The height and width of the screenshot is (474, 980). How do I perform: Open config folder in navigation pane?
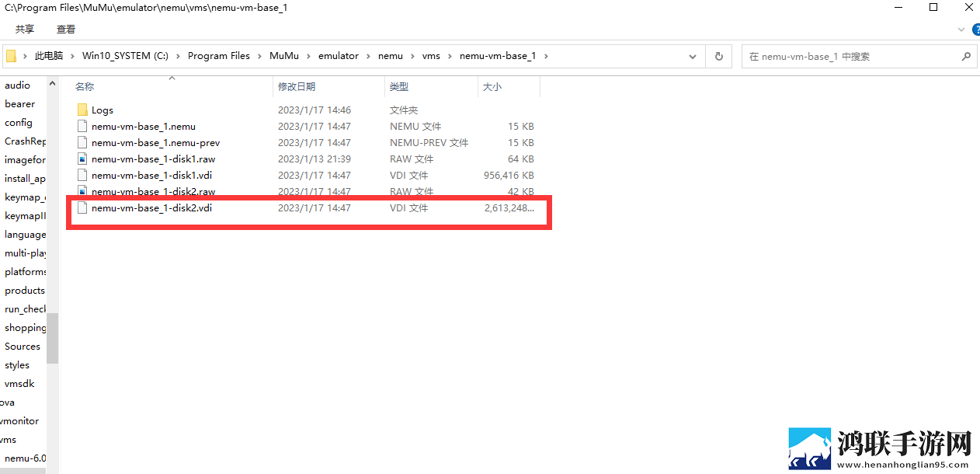click(x=19, y=123)
